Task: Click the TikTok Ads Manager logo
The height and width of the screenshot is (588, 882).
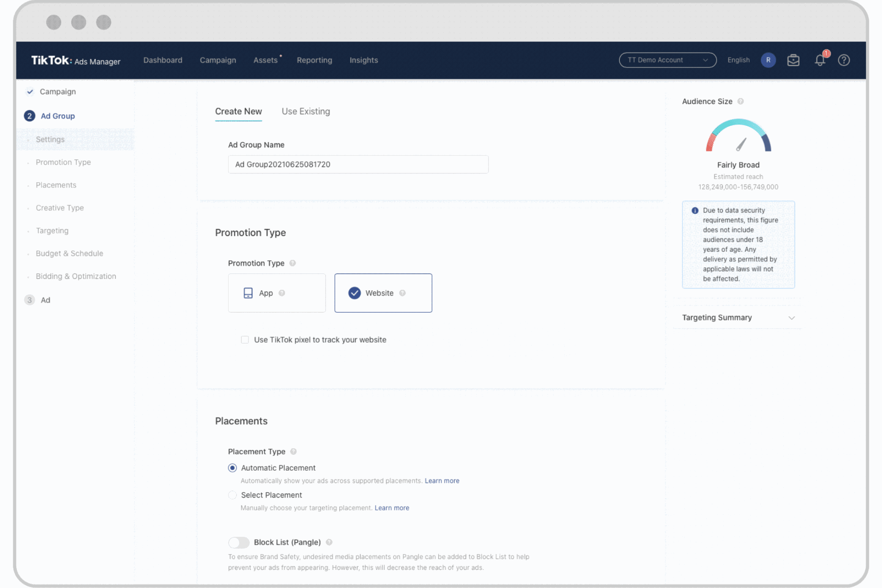Action: click(x=75, y=60)
